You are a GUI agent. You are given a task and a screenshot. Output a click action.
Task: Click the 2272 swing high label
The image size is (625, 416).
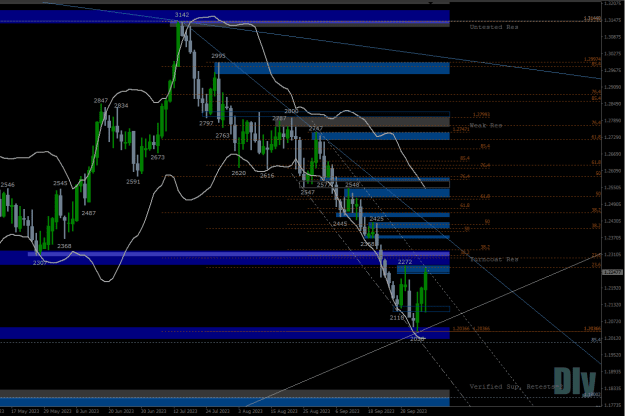pos(405,262)
